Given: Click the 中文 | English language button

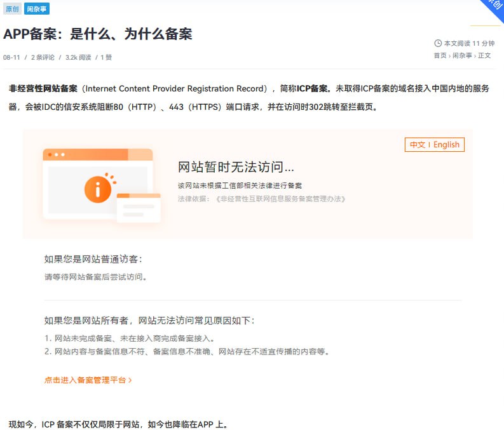Looking at the screenshot, I should [x=435, y=145].
